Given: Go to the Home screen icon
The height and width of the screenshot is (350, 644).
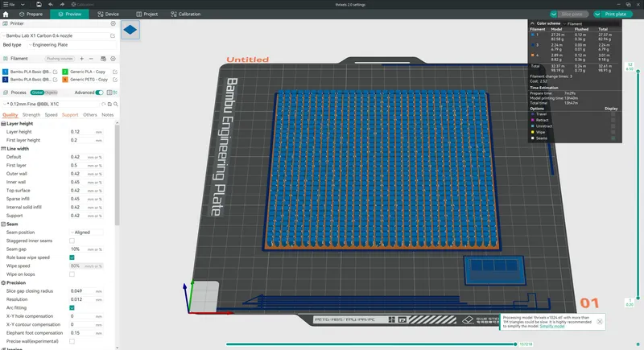Looking at the screenshot, I should click(6, 14).
